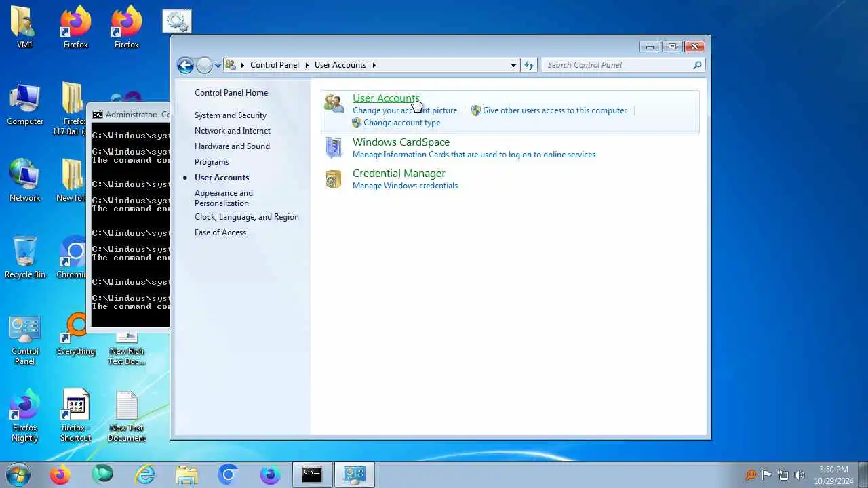The image size is (868, 488).
Task: Open the User Accounts heading link
Action: click(386, 98)
